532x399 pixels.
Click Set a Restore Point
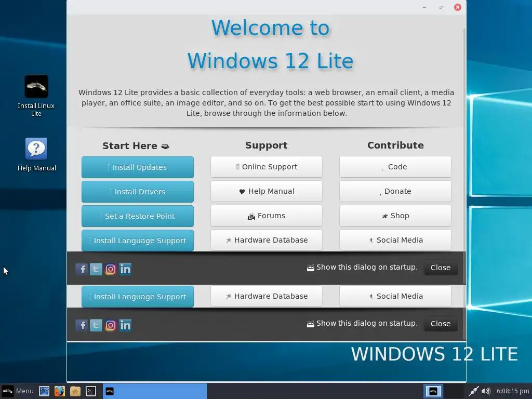tap(137, 216)
